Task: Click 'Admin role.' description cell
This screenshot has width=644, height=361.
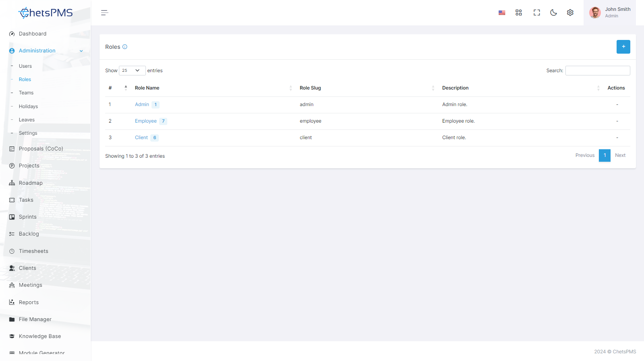Action: point(455,104)
